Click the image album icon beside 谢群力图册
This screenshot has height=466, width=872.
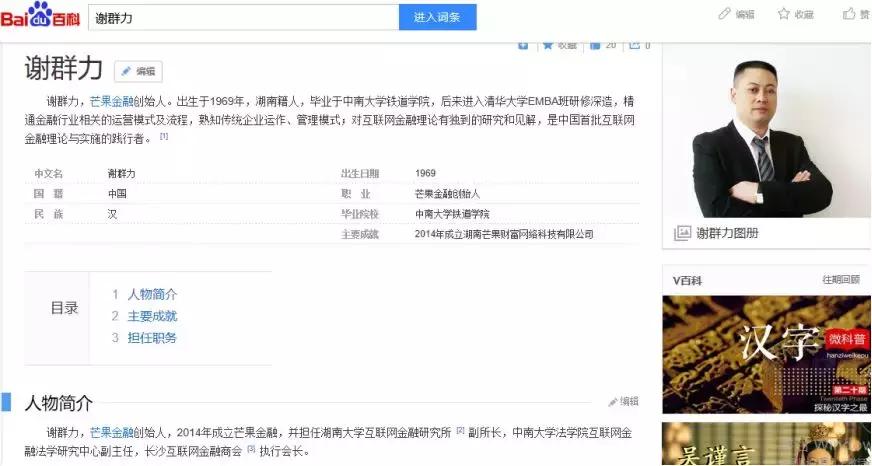tap(682, 233)
